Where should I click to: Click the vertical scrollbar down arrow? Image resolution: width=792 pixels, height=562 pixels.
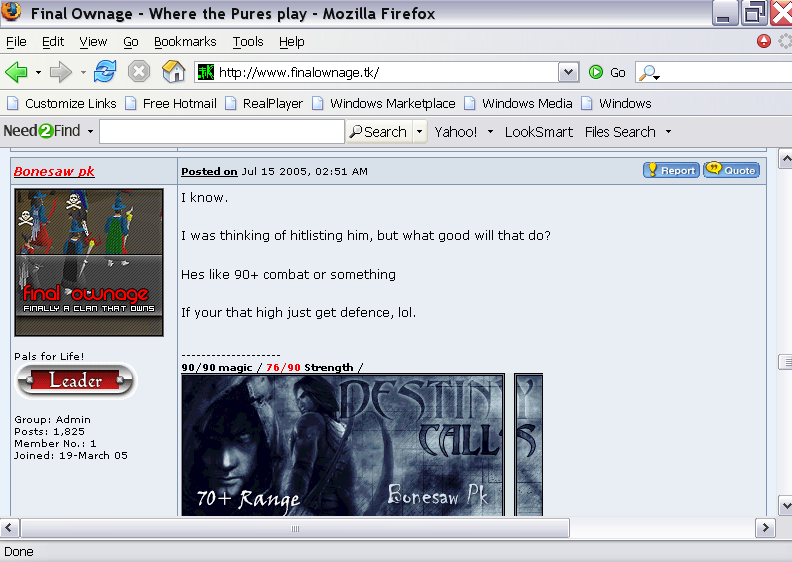pyautogui.click(x=785, y=504)
